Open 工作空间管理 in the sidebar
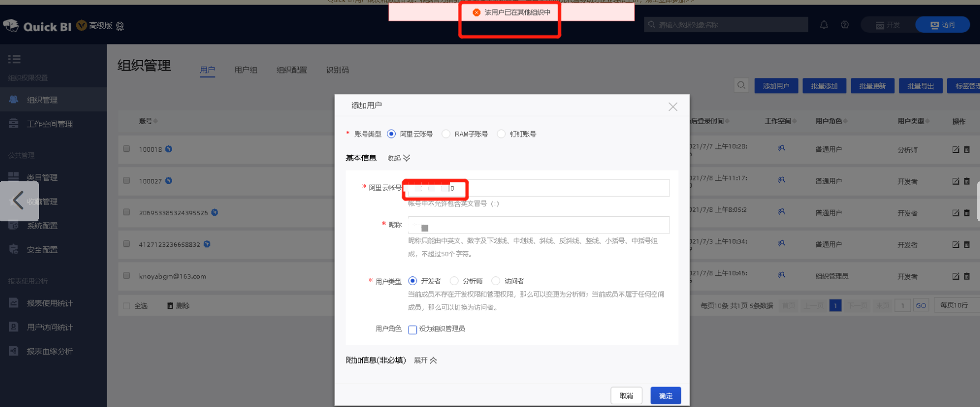Screen dimensions: 980x407 (x=50, y=124)
